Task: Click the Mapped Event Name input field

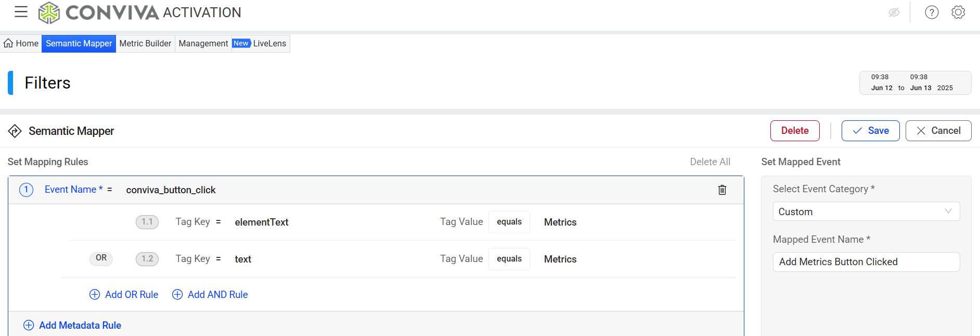Action: coord(866,262)
